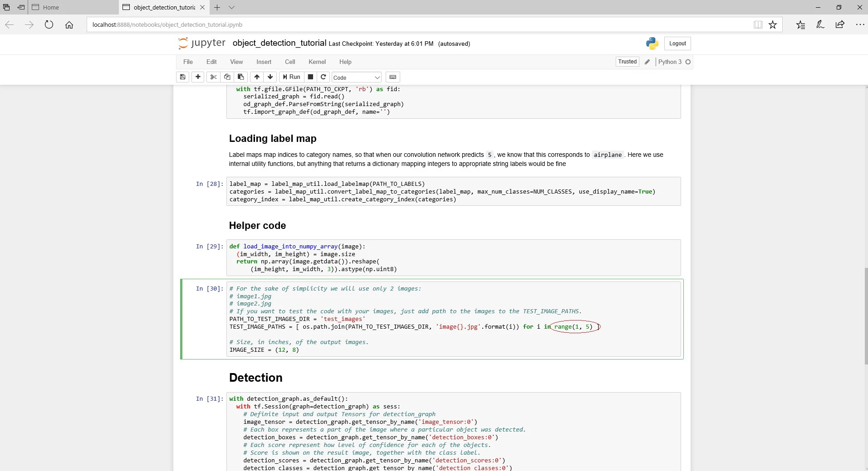Copy selected cells from the Jupyter toolbar
The image size is (868, 471).
coord(227,77)
